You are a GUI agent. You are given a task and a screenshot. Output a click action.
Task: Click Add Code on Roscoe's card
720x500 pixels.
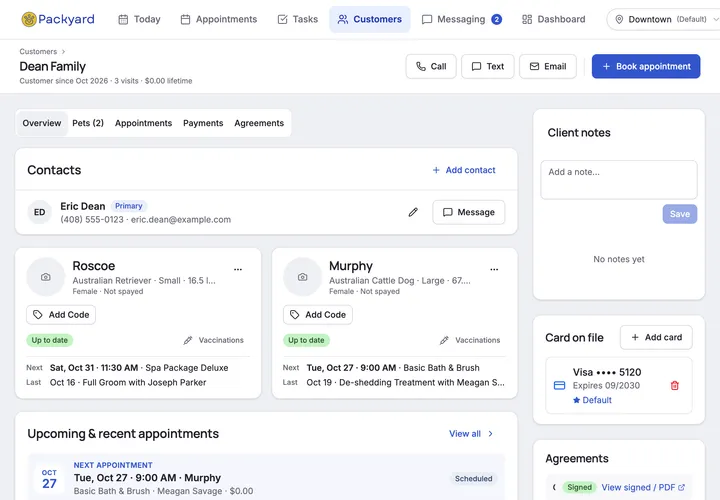(x=61, y=315)
